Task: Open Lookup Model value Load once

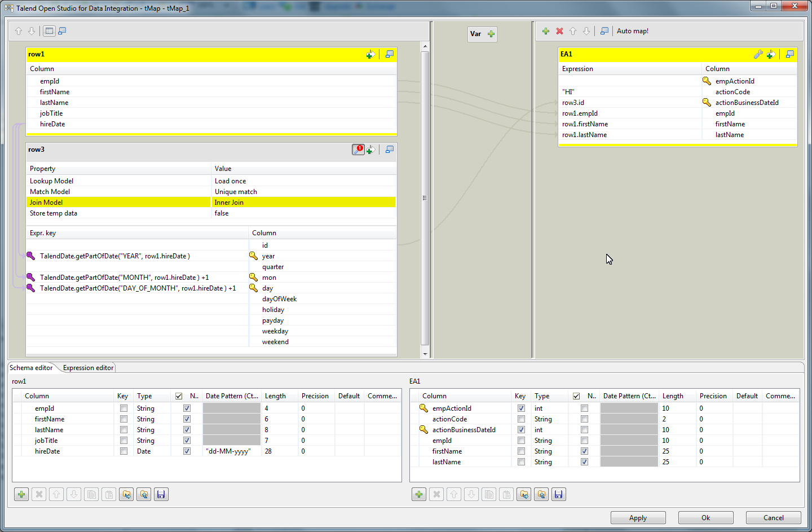Action: 303,181
